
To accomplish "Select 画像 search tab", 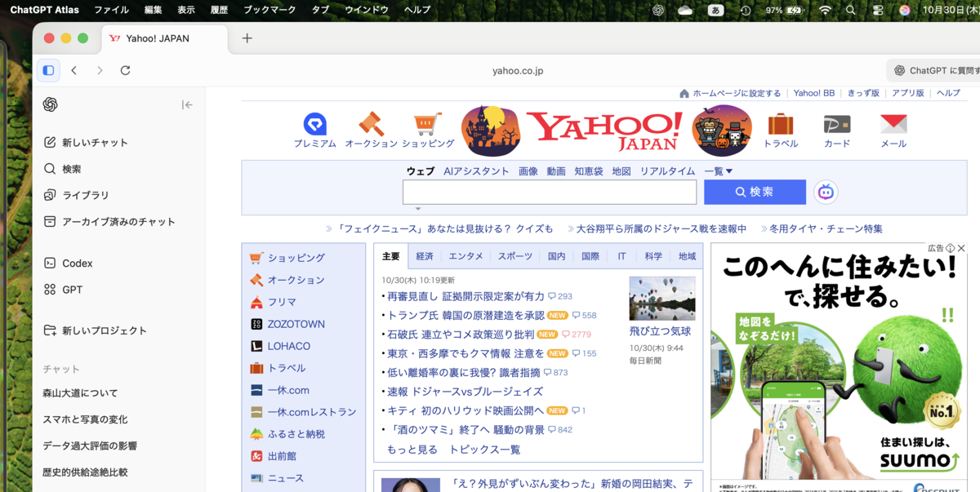I will [x=528, y=171].
